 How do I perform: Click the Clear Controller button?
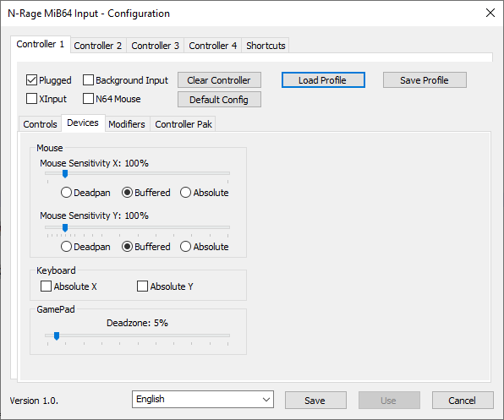219,80
